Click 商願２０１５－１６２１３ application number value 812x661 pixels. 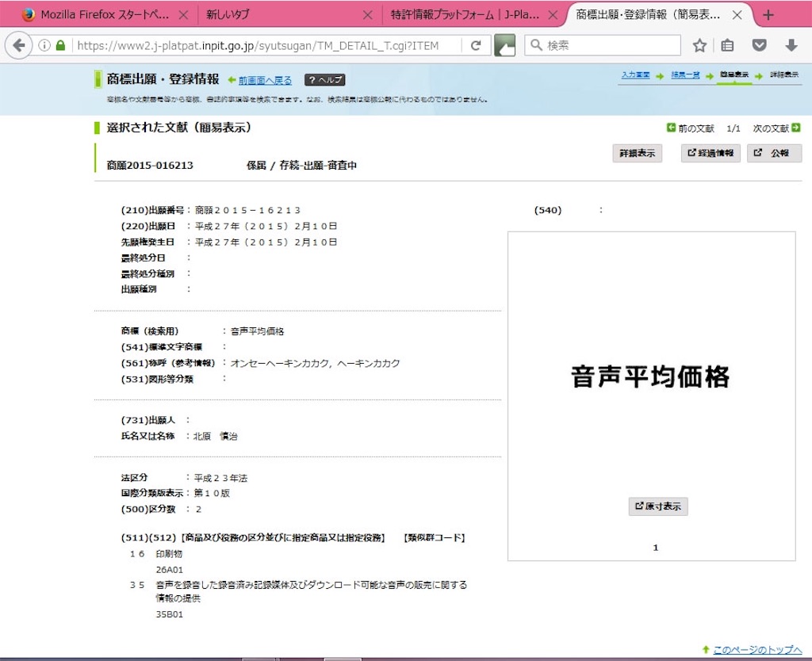[247, 211]
